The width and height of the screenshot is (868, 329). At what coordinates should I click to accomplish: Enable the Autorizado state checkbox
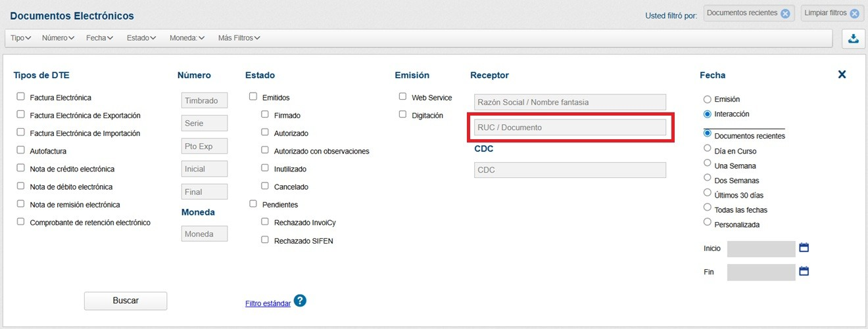pos(265,133)
